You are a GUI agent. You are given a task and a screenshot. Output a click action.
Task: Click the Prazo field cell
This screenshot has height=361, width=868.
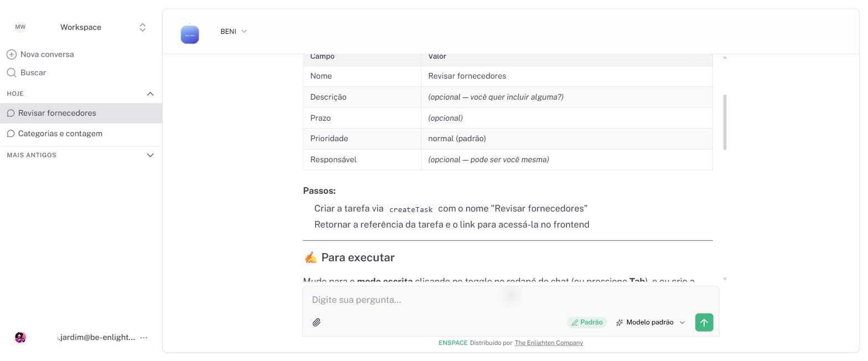[x=362, y=118]
